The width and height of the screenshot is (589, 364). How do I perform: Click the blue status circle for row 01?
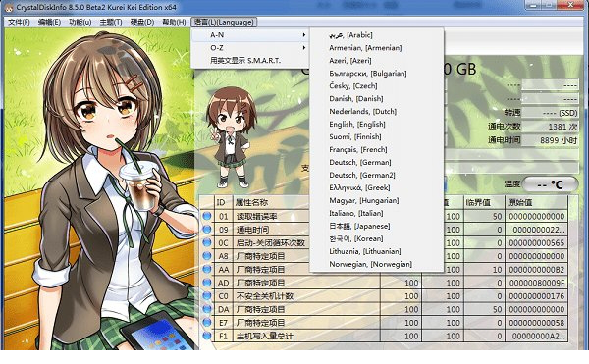coord(206,216)
